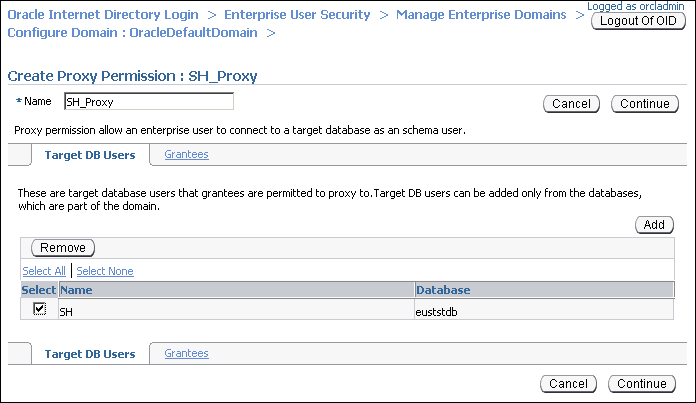Switch to top Target DB Users tab
The image size is (696, 403).
[x=90, y=155]
